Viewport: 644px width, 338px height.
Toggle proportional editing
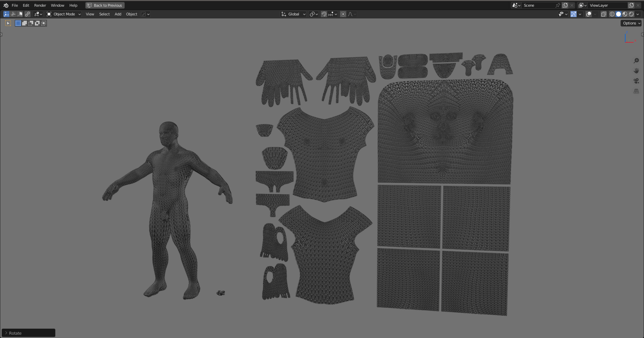tap(343, 14)
